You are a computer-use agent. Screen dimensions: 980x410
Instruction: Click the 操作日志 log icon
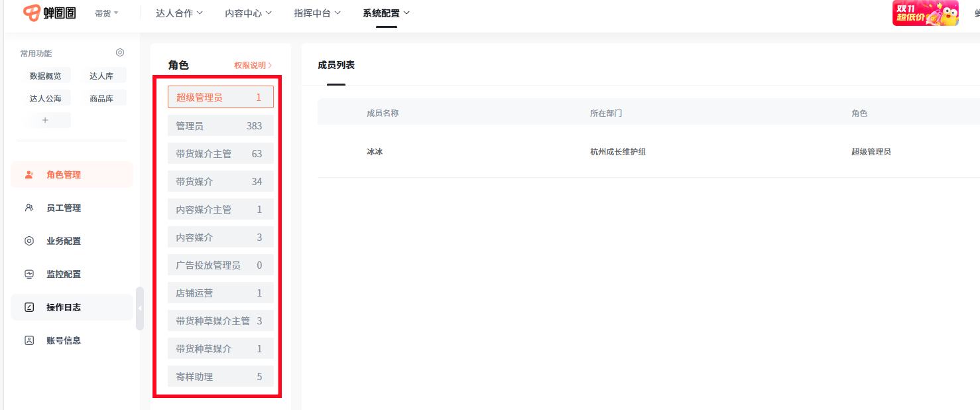click(x=29, y=307)
